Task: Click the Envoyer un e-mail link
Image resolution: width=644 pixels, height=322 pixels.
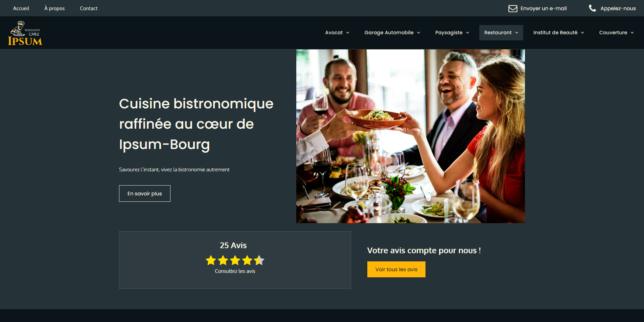Action: (544, 8)
